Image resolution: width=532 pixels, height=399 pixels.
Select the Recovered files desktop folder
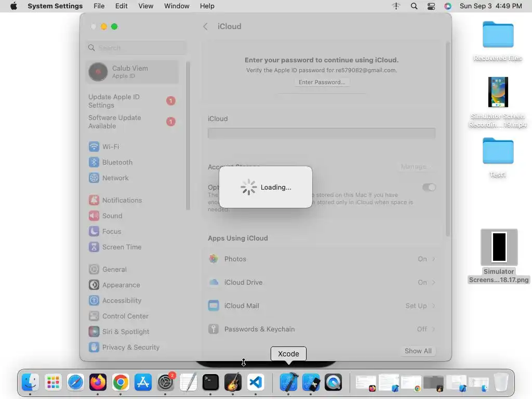tap(498, 42)
